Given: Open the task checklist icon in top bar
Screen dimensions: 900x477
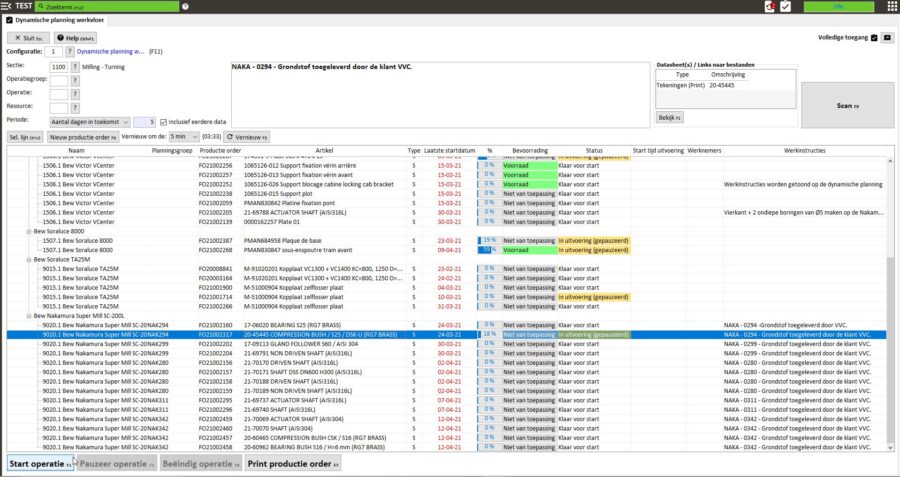Looking at the screenshot, I should [x=785, y=6].
